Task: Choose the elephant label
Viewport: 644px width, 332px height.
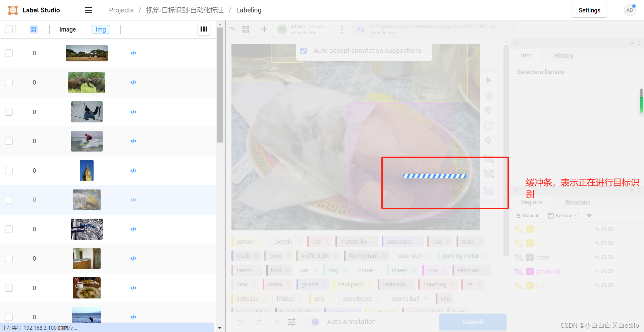Action: click(472, 270)
